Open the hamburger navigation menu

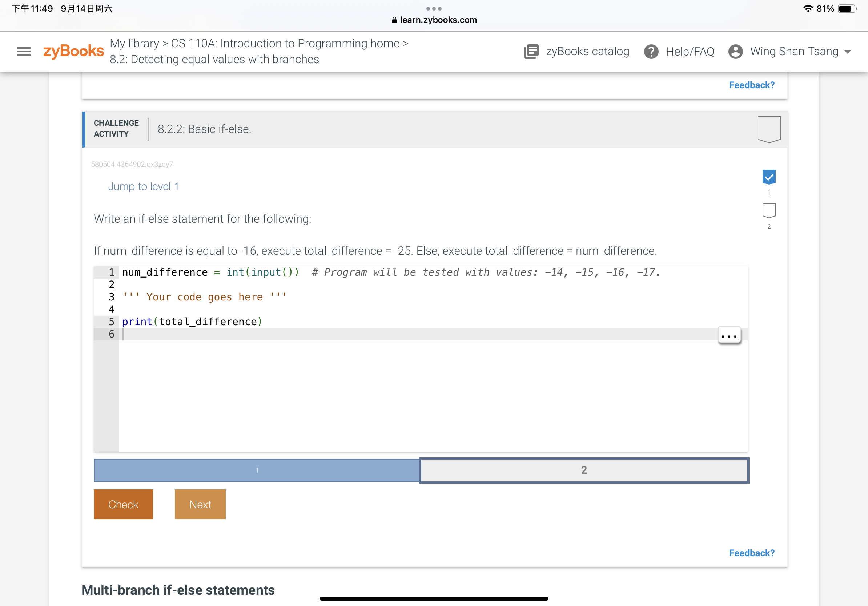coord(24,51)
